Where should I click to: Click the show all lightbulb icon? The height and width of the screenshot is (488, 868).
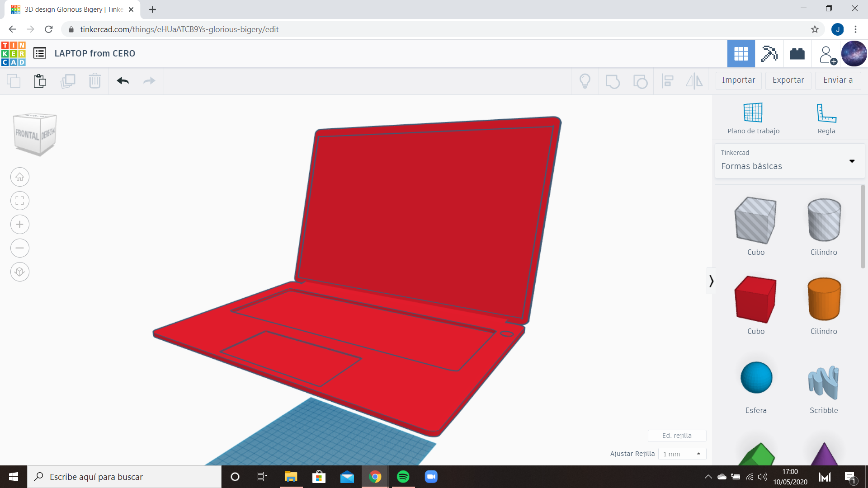[x=585, y=81]
